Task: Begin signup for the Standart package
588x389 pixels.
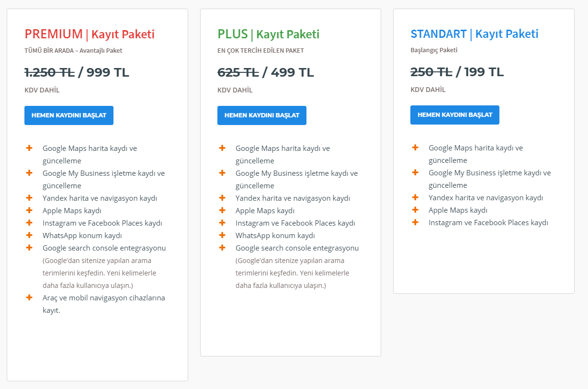Action: click(x=454, y=115)
